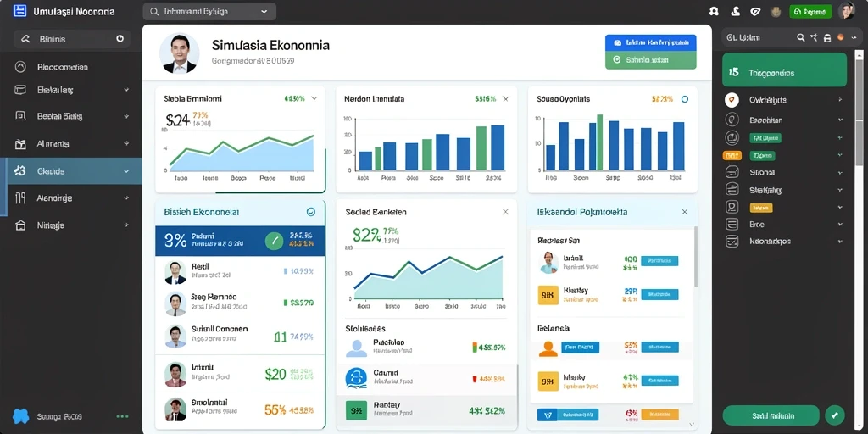This screenshot has width=868, height=434.
Task: Toggle the check circle on Bisieh Ekononelai
Action: pyautogui.click(x=310, y=211)
